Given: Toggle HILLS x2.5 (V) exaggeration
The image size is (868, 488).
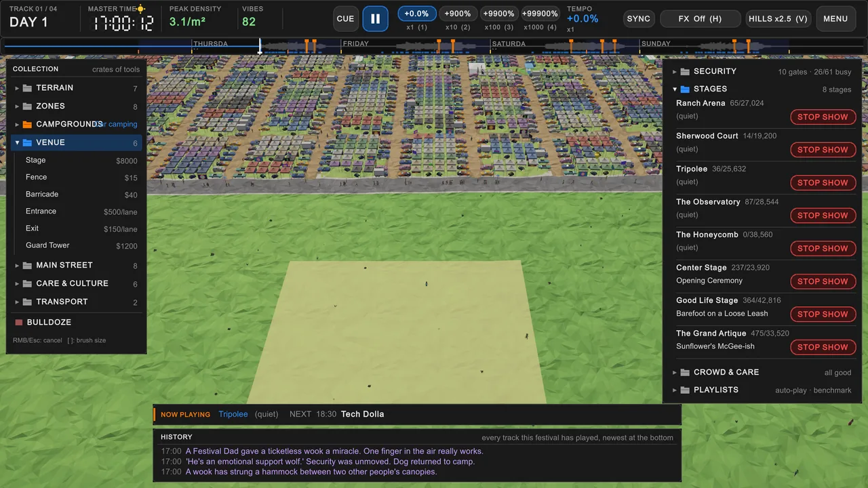Looking at the screenshot, I should click(x=778, y=19).
